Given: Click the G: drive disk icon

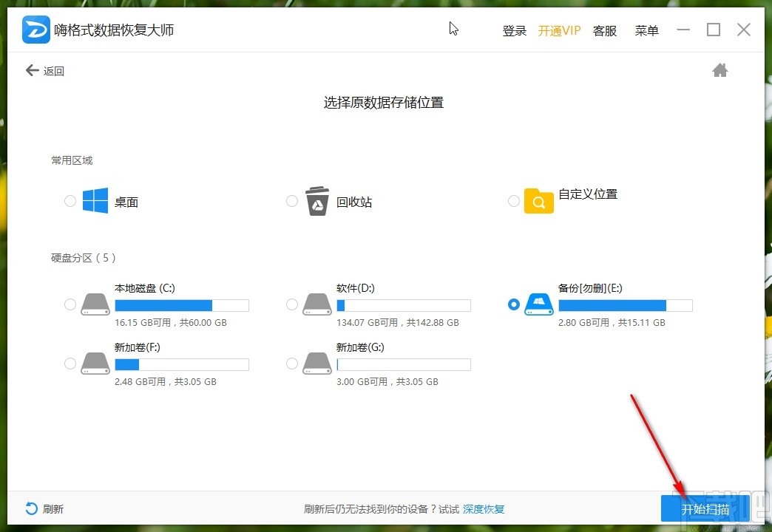Looking at the screenshot, I should click(x=317, y=364).
